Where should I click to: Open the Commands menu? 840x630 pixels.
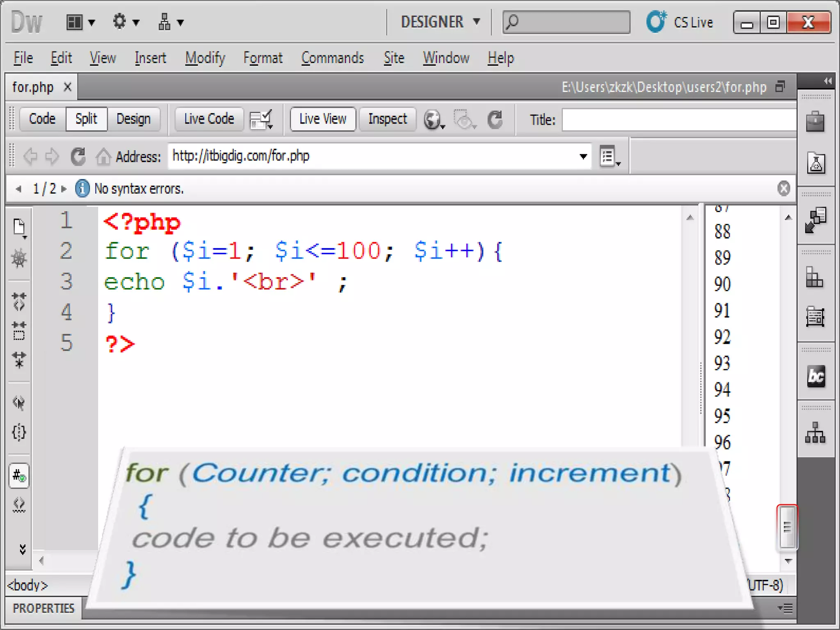(332, 58)
